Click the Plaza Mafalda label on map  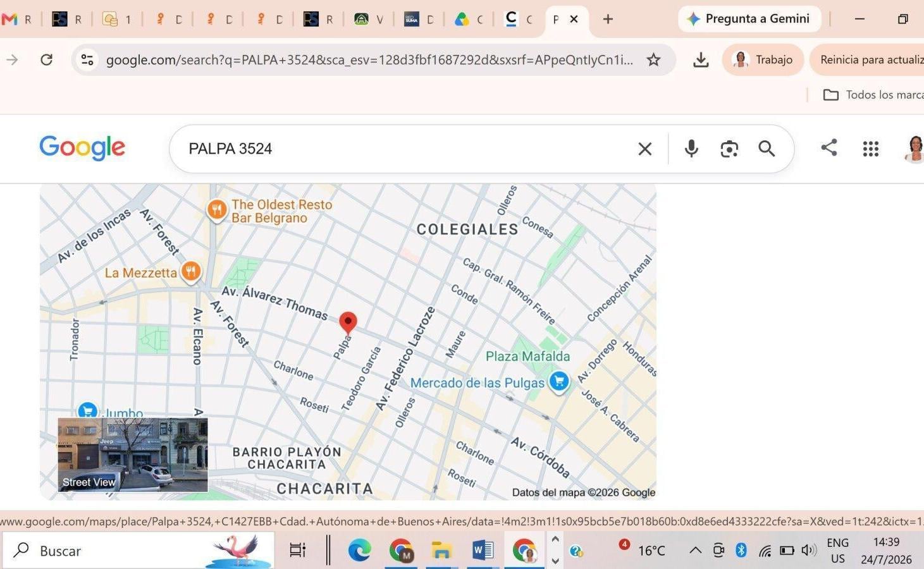coord(527,356)
